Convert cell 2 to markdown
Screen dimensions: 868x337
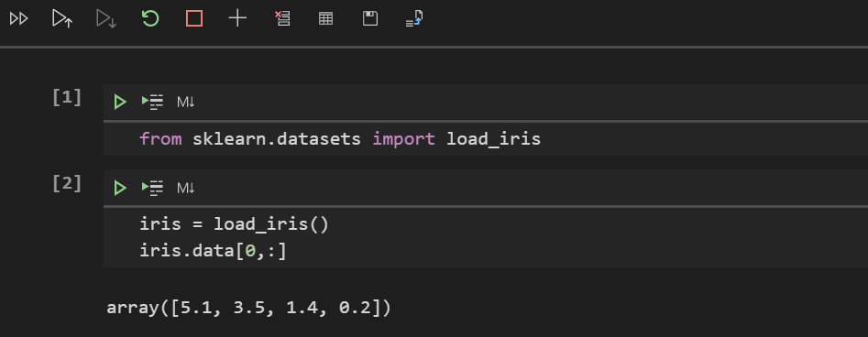tap(185, 188)
